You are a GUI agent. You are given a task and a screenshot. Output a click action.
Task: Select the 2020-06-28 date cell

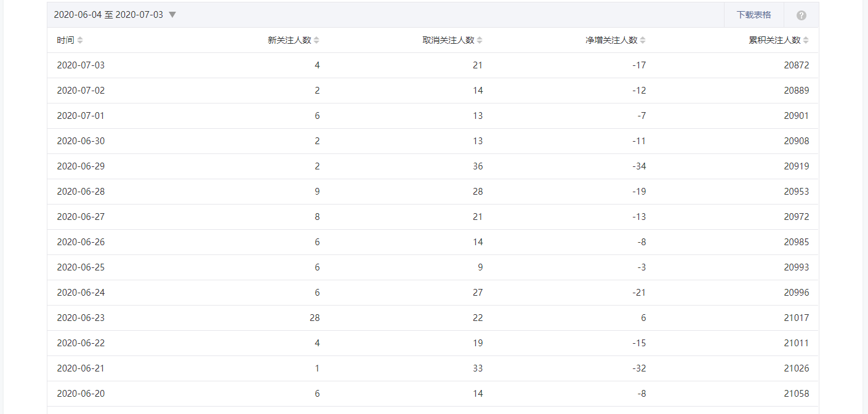click(x=81, y=192)
